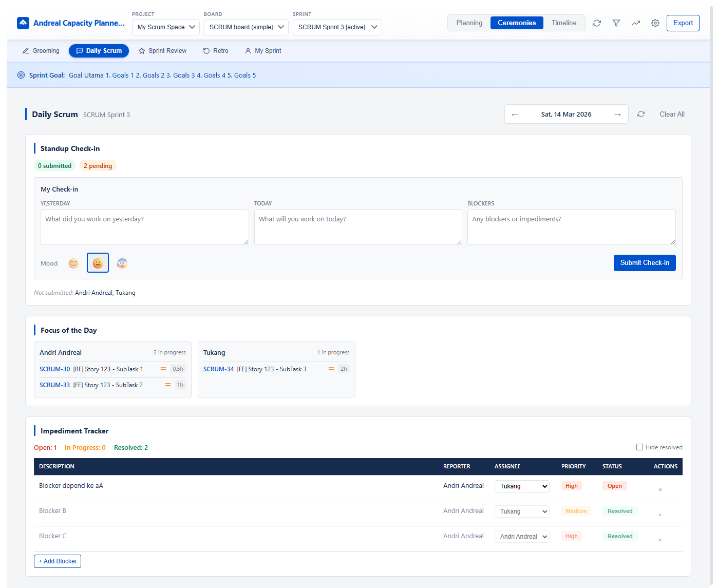
Task: Open the SCRUM Sprint 3 sprint dropdown
Action: (337, 27)
